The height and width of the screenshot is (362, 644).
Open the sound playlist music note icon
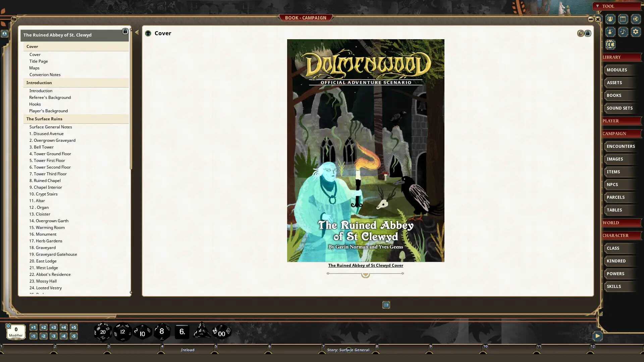pos(623,32)
